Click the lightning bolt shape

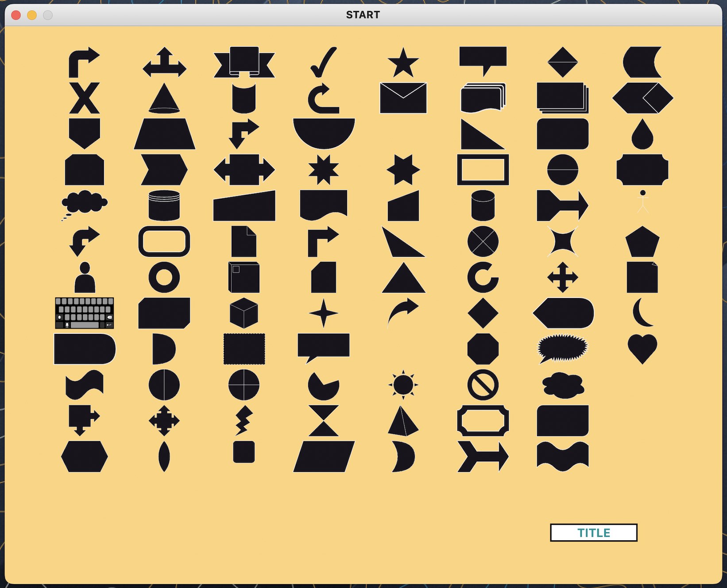tap(244, 421)
